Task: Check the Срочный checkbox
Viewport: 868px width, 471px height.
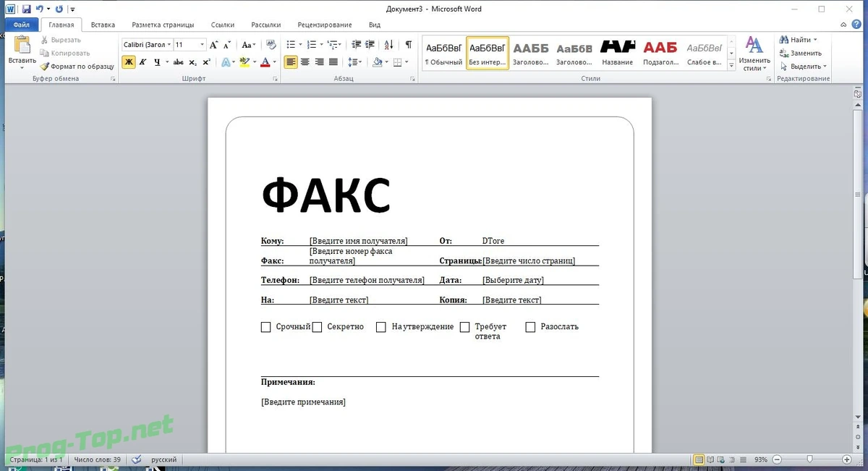Action: pyautogui.click(x=265, y=327)
